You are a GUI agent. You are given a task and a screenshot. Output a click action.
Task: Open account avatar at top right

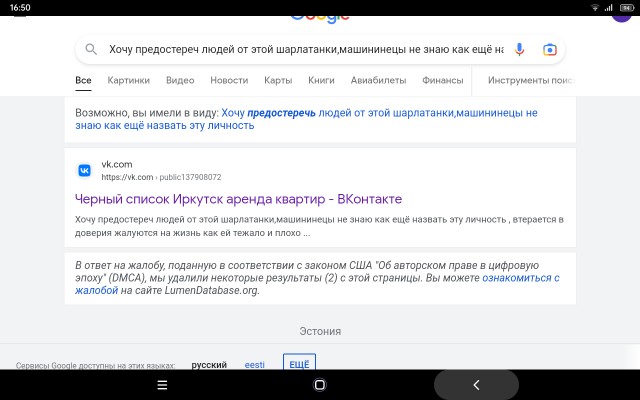(622, 19)
